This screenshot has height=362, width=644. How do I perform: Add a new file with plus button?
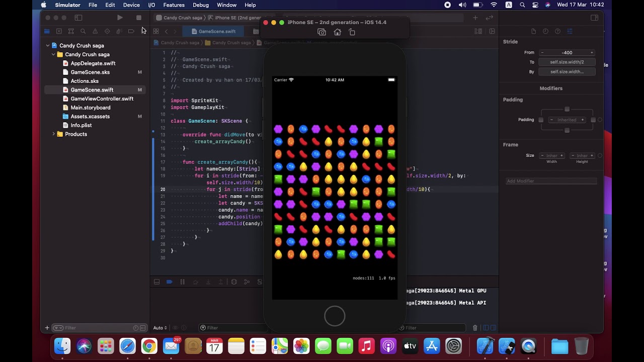coord(47,328)
